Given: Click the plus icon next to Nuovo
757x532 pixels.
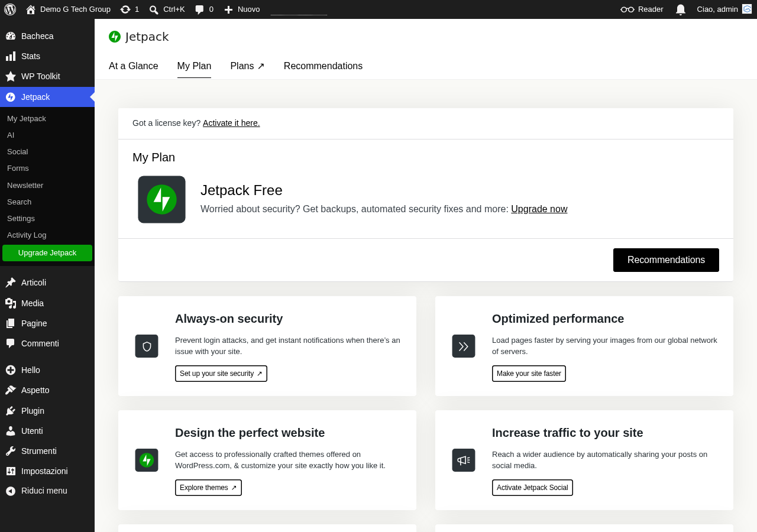Looking at the screenshot, I should 228,9.
